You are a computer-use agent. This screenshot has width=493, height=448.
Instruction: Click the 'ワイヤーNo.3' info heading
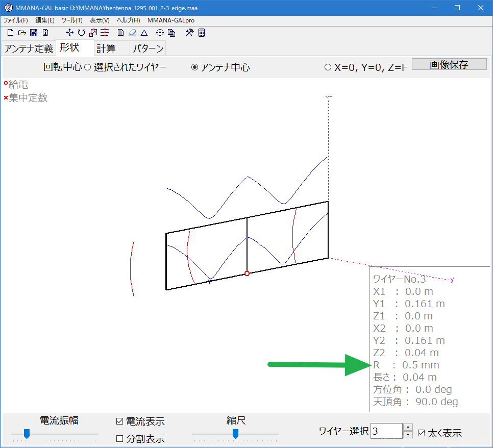pos(399,279)
